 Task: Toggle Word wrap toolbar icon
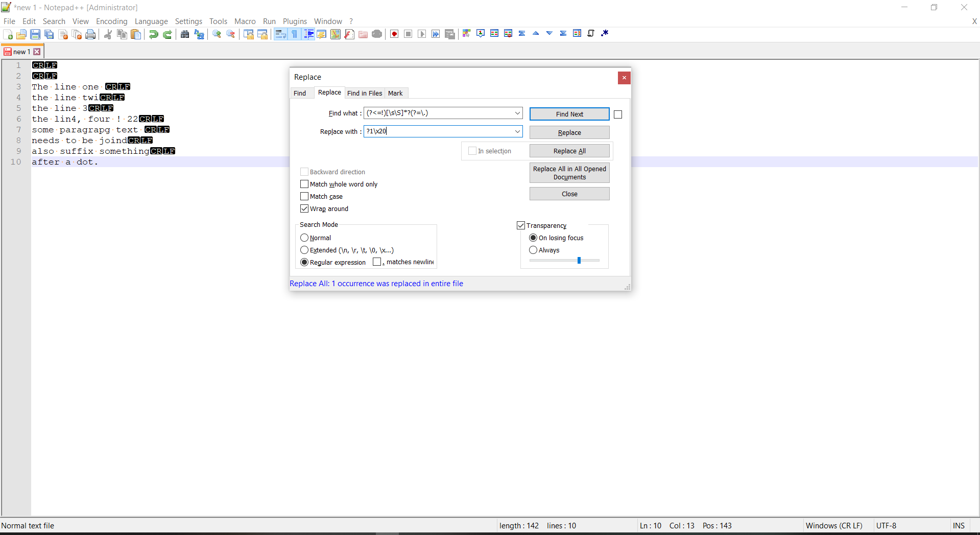pyautogui.click(x=280, y=34)
